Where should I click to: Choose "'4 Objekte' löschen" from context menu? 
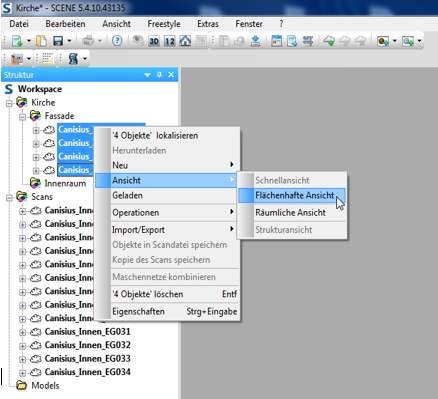click(x=167, y=294)
